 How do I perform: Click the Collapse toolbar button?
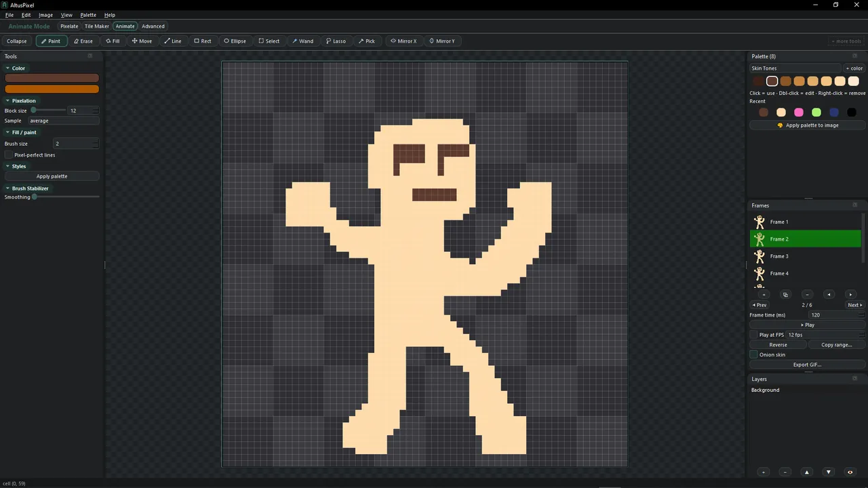tap(17, 41)
